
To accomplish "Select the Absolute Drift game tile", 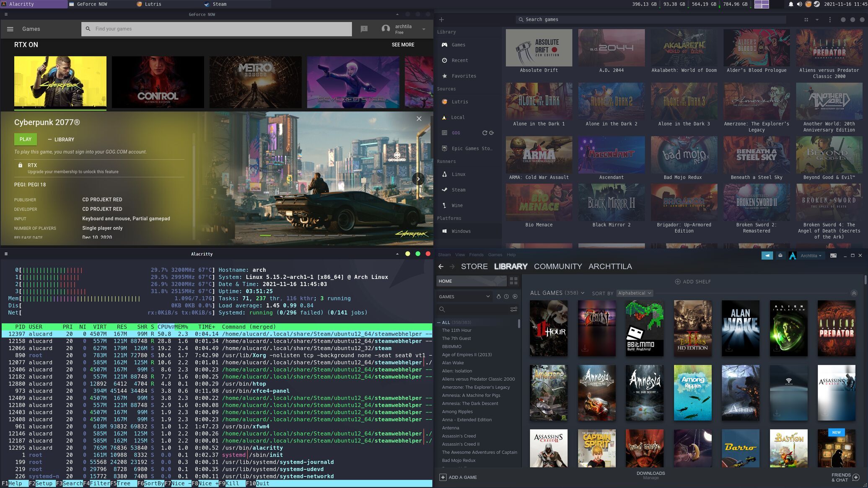I will [539, 51].
